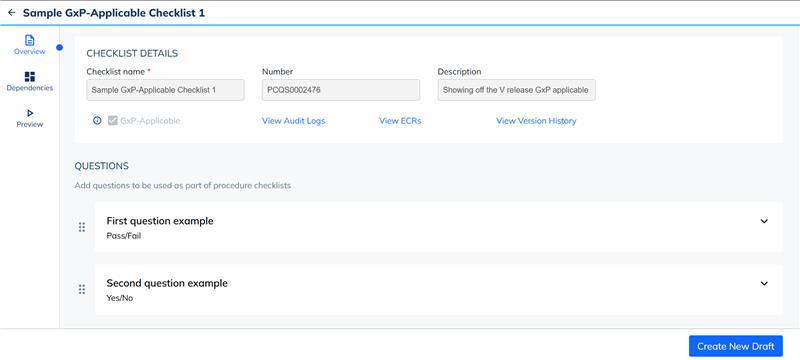Click the Description text field
The width and height of the screenshot is (800, 360).
click(516, 90)
